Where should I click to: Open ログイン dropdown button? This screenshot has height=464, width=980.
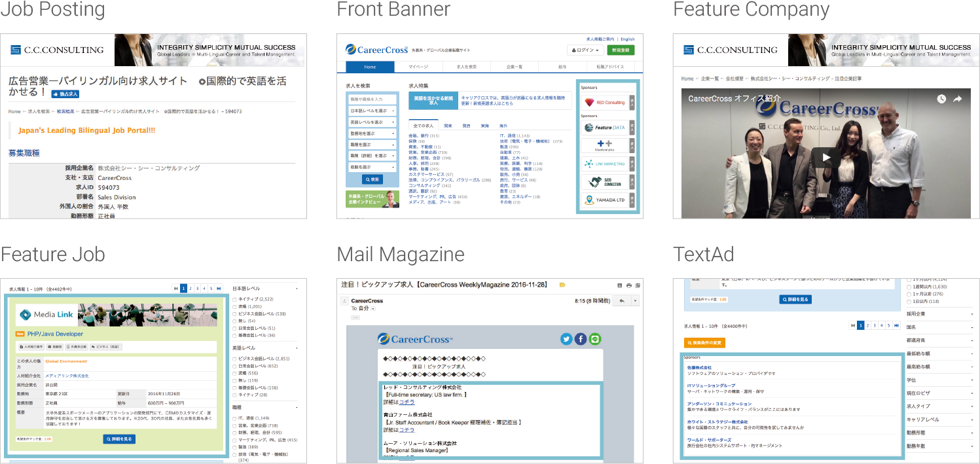click(x=585, y=50)
